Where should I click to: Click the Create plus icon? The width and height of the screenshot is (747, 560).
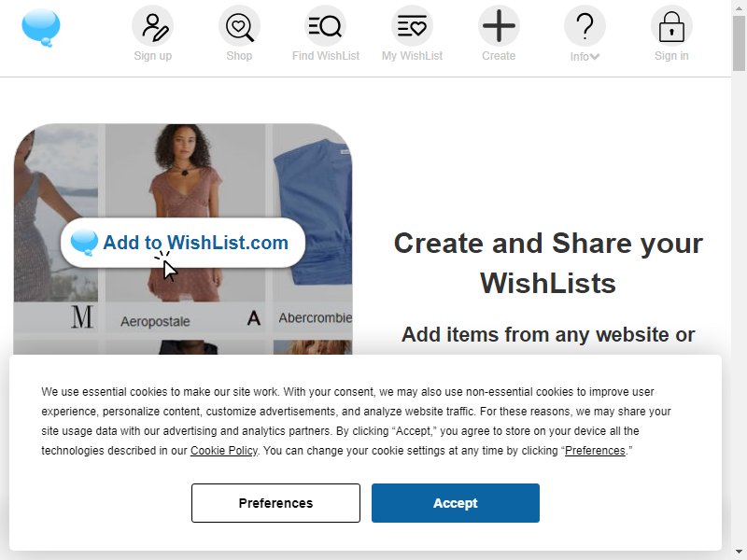[x=499, y=26]
